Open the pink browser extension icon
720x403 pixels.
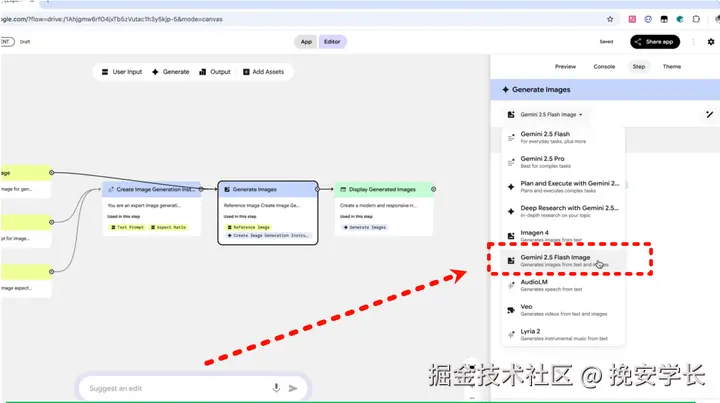click(x=632, y=19)
